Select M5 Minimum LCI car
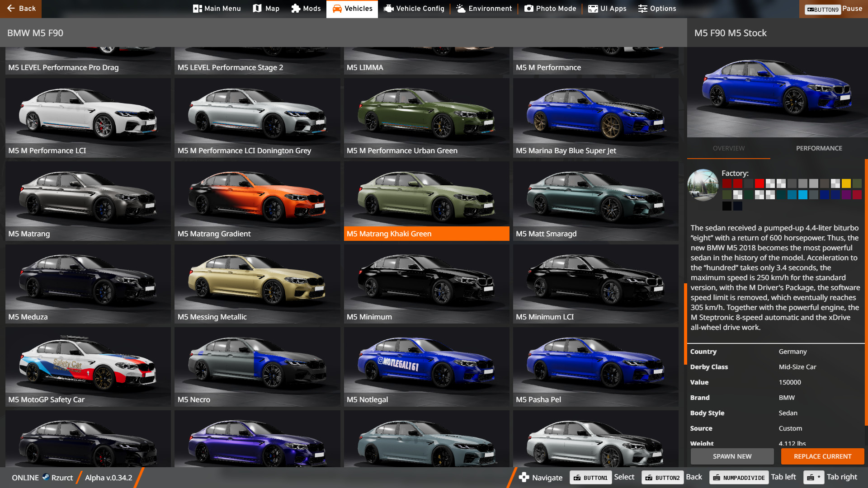Viewport: 868px width, 488px height. (595, 284)
